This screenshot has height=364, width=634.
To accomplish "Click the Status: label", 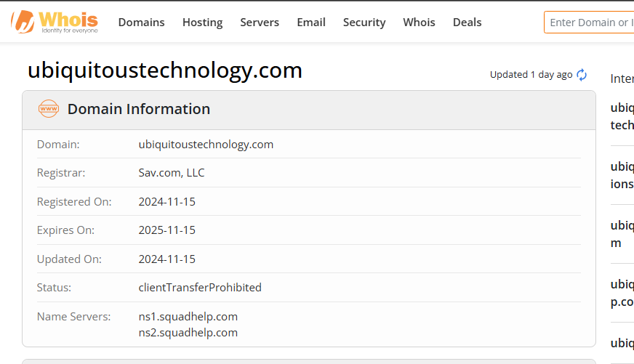I will (x=54, y=287).
